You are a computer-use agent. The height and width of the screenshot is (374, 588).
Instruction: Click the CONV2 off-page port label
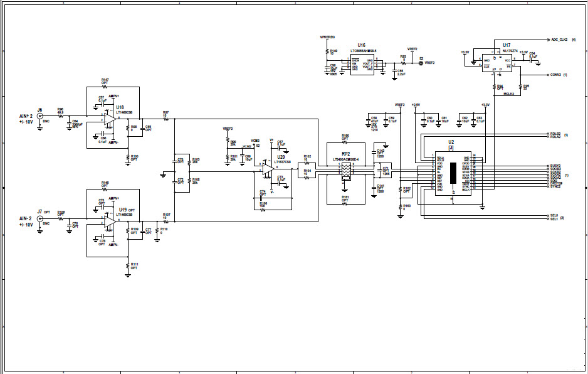click(555, 75)
